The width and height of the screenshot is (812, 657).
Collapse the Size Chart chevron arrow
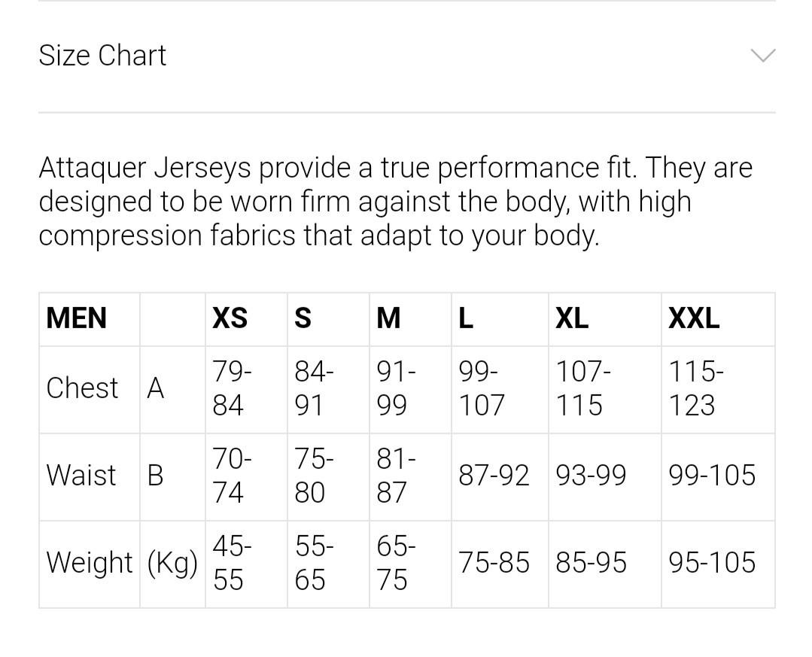(762, 56)
